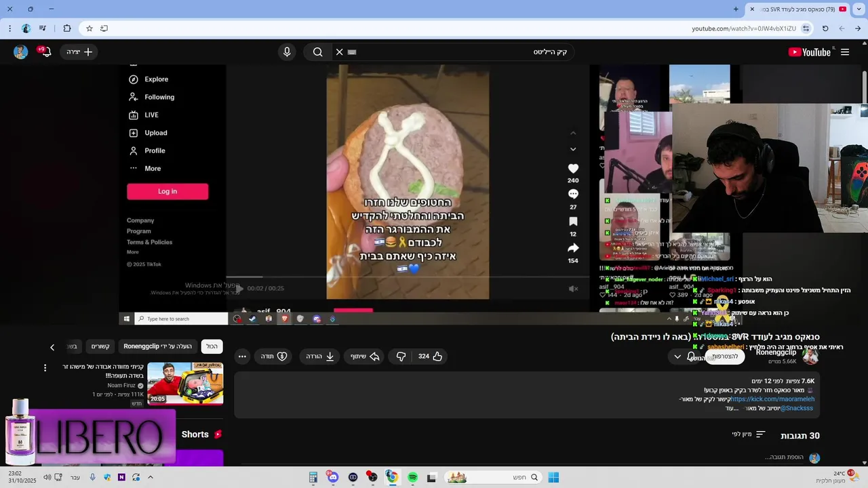Send thanks using the תודה button
Viewport: 868px width, 488px height.
[x=274, y=356]
